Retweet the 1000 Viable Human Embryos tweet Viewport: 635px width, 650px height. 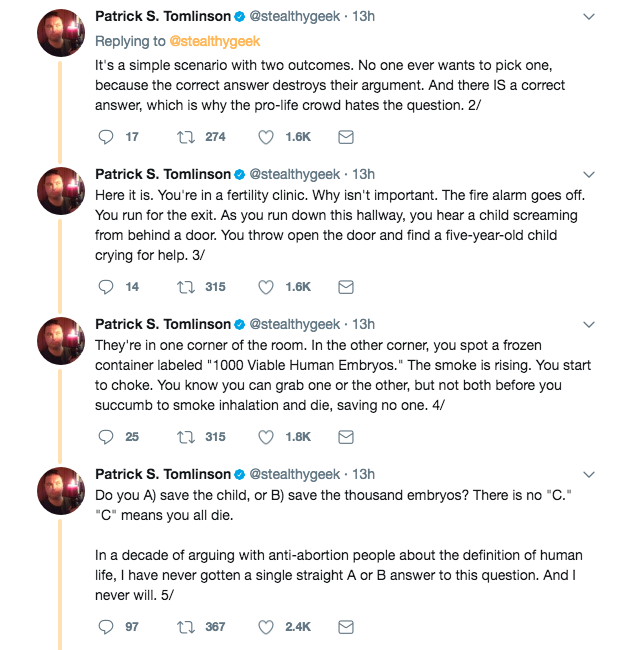point(185,436)
